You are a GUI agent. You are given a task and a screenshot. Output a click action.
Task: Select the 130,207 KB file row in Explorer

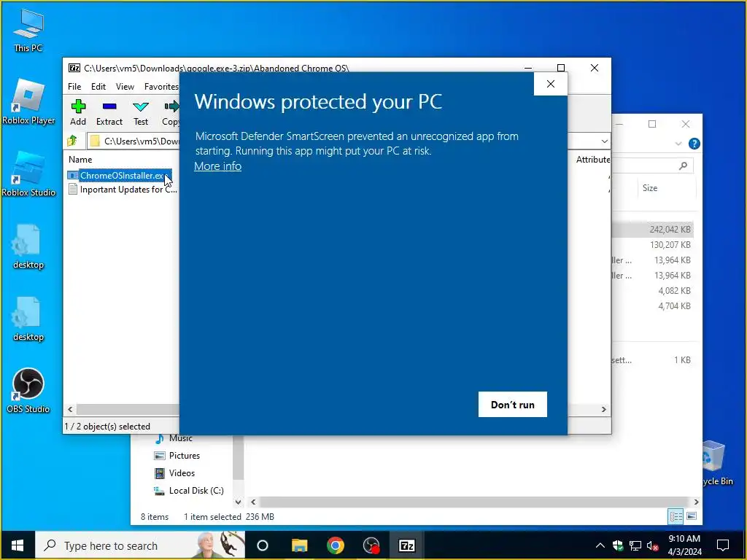[653, 245]
